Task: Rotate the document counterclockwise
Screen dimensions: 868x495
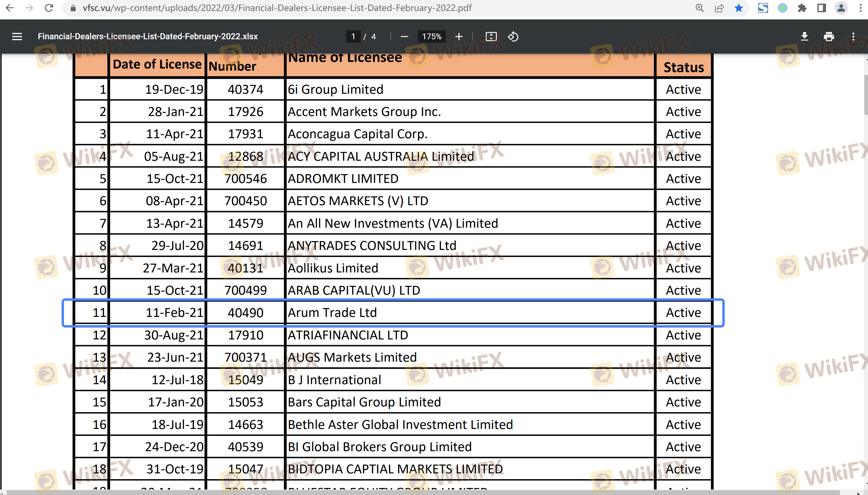Action: 513,36
